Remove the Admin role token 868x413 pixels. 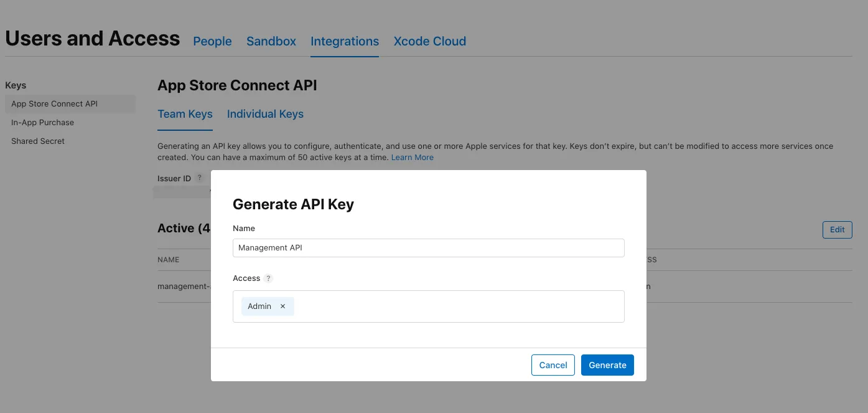(x=283, y=306)
